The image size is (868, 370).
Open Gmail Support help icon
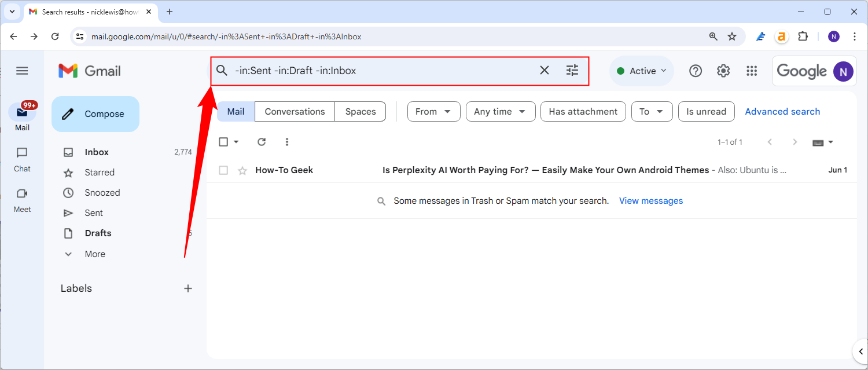[x=696, y=71]
